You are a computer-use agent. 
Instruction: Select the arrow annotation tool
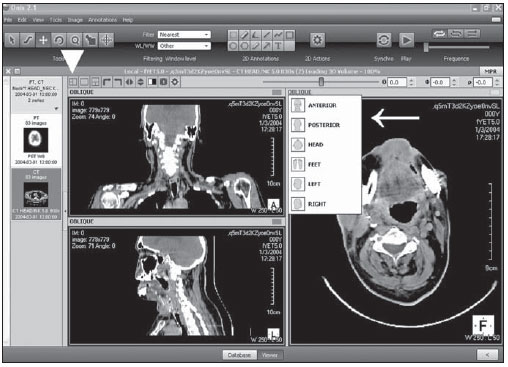coord(267,46)
